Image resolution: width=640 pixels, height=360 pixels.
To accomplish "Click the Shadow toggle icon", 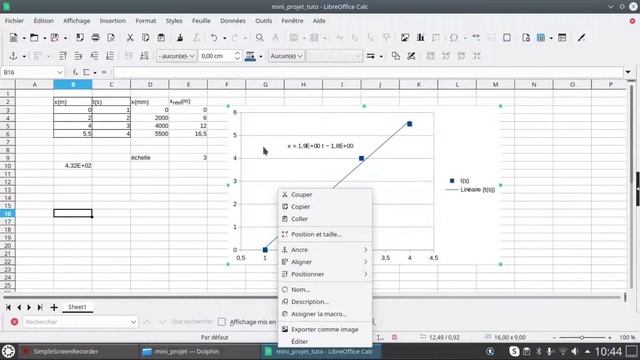I will coord(396,56).
